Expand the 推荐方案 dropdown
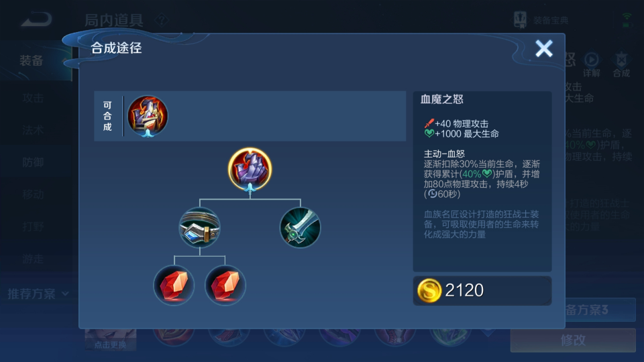Image resolution: width=644 pixels, height=362 pixels. (38, 294)
